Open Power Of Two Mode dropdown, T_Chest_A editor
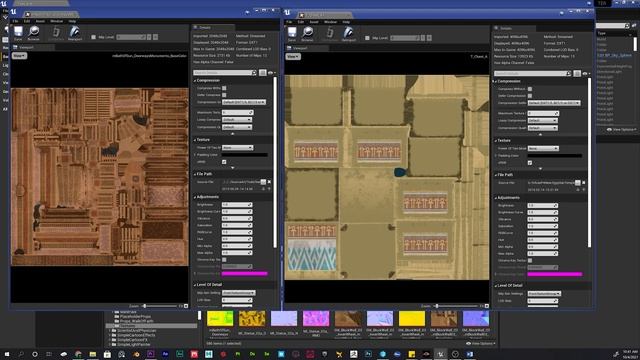640x360 pixels. point(543,148)
